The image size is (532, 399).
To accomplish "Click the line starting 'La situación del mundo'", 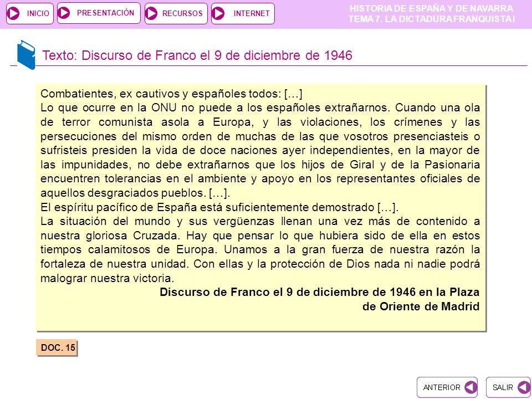I will click(x=260, y=221).
